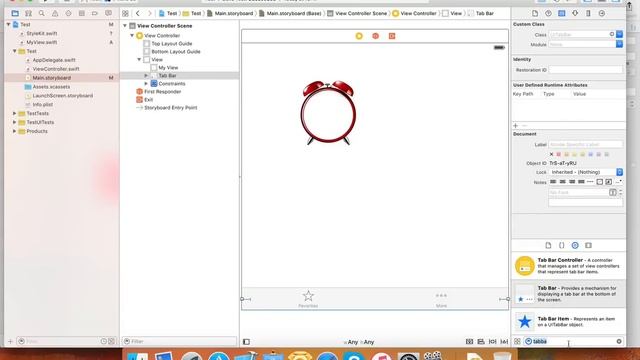Open the Code Snippet library
This screenshot has width=640, height=360.
pyautogui.click(x=562, y=245)
